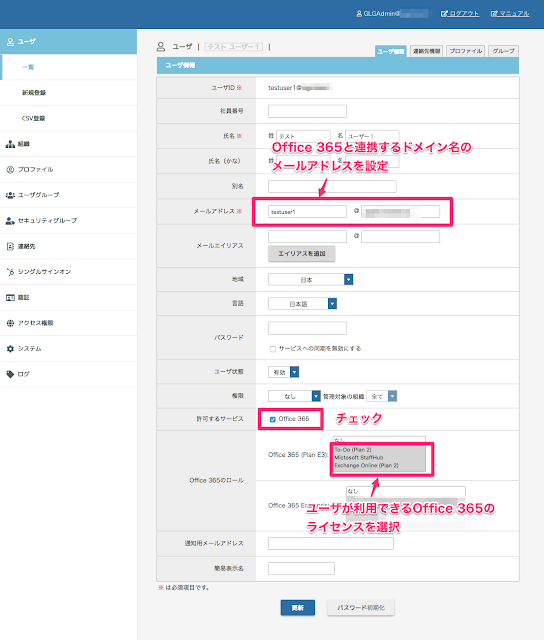The image size is (544, 640).
Task: Switch to the 連絡先情報 tab
Action: click(x=426, y=51)
